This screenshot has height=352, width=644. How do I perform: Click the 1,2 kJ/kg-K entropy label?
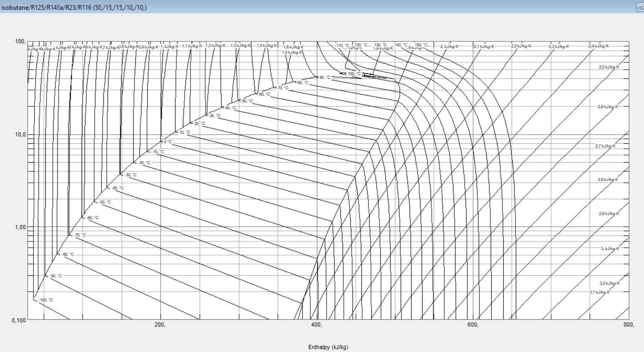coord(215,45)
